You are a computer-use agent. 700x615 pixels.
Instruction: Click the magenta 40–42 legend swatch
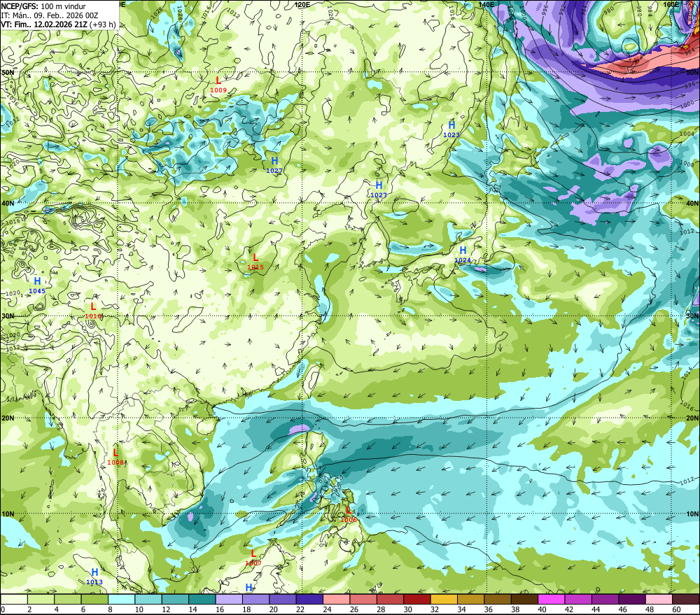(x=552, y=599)
